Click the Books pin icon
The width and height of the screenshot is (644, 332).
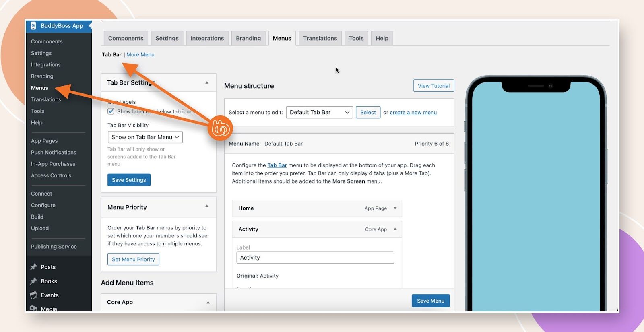34,281
